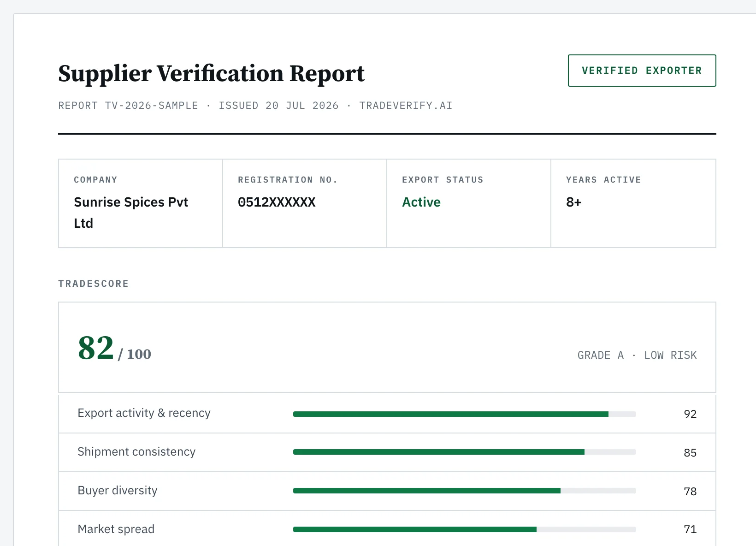756x546 pixels.
Task: Click the Verified Exporter badge
Action: pyautogui.click(x=642, y=71)
